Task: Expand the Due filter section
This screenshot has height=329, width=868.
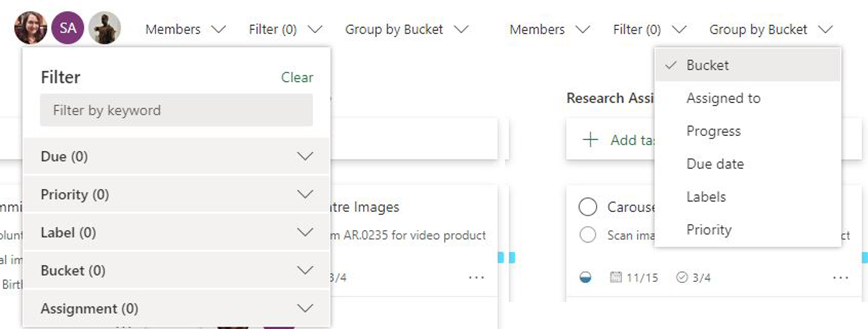Action: pyautogui.click(x=305, y=156)
